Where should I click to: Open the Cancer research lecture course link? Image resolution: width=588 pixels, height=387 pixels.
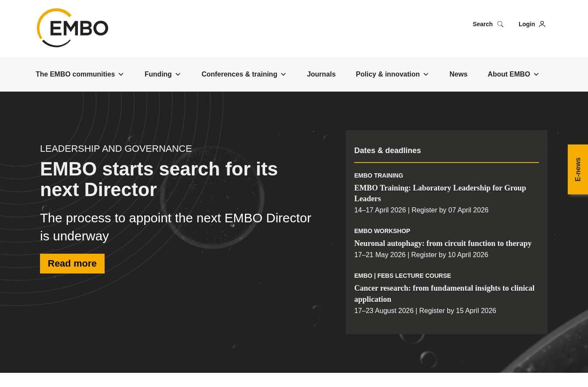[444, 294]
